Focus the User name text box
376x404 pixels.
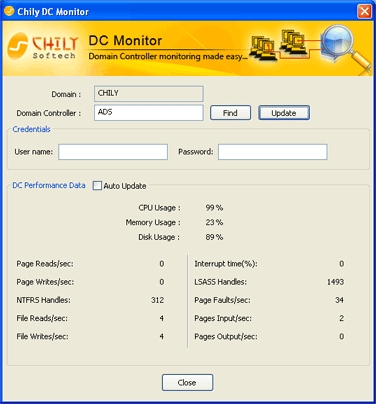point(113,152)
